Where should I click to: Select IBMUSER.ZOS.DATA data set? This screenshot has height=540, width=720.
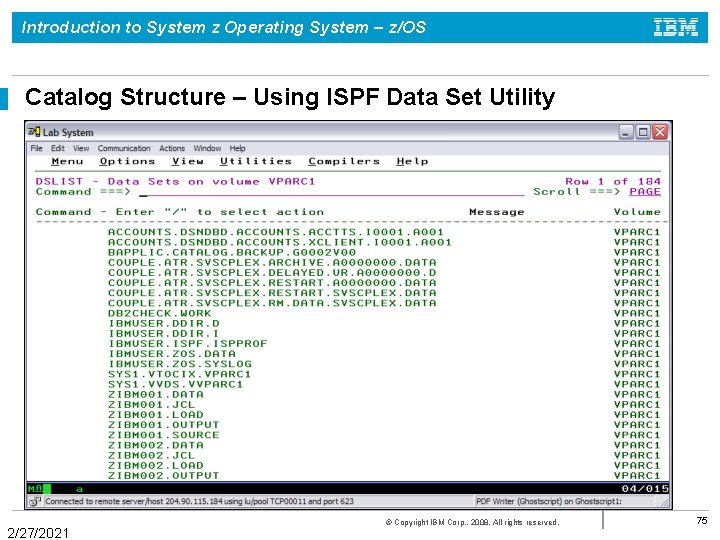[x=172, y=354]
